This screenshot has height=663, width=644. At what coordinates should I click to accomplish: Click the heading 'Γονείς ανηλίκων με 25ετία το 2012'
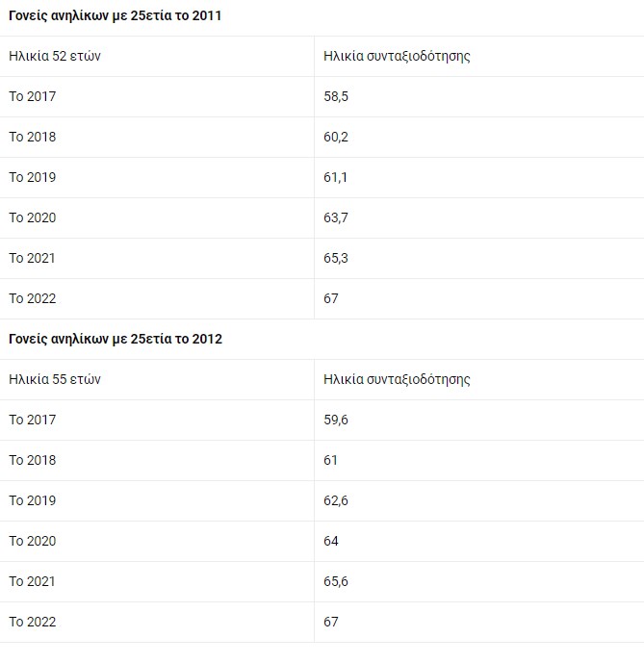[116, 339]
